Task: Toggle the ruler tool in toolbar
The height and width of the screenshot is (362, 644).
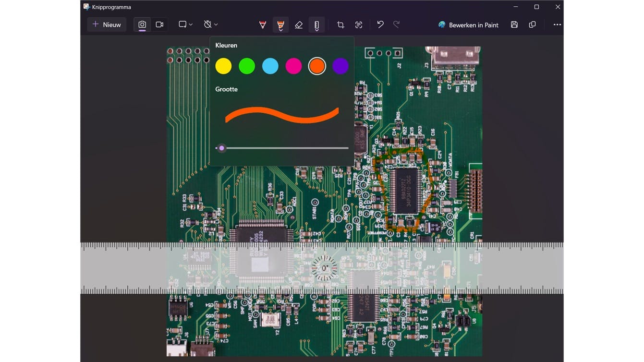Action: tap(316, 24)
